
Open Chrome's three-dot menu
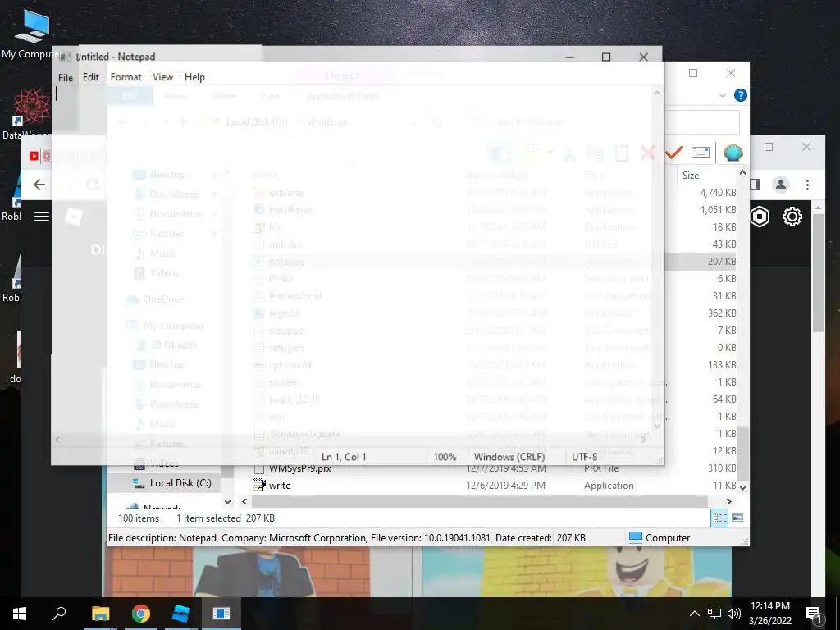coord(807,185)
